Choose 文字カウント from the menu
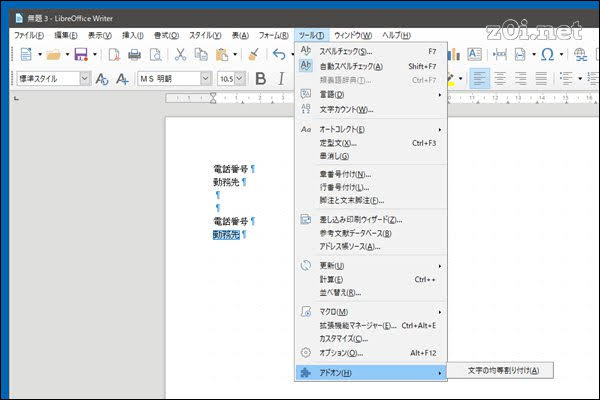600x400 pixels. point(370,109)
